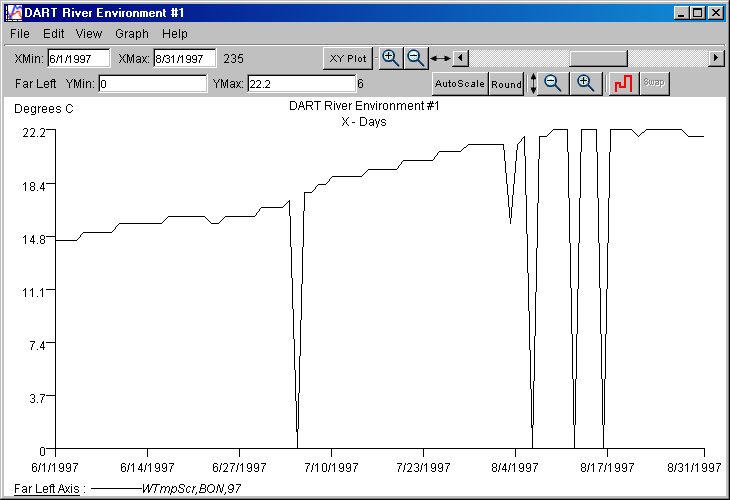Click the horizontal scrollbar left arrow
Screen dimensions: 730x500
click(460, 58)
